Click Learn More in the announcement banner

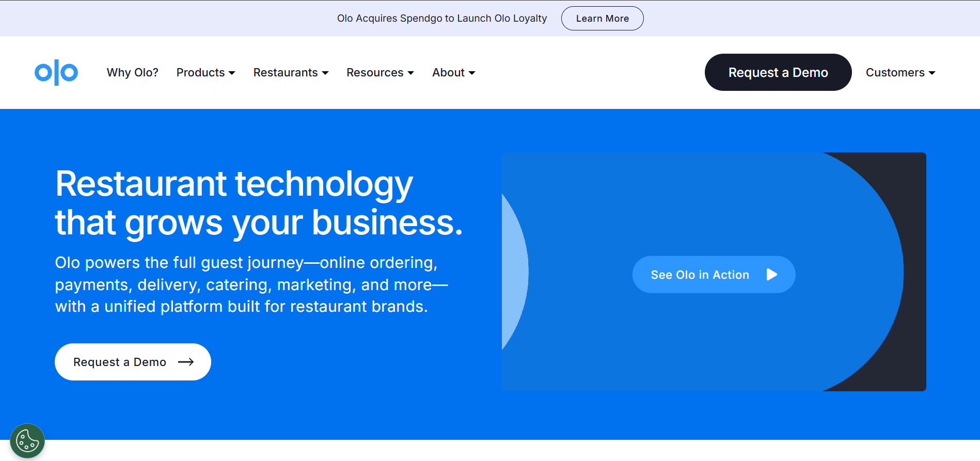point(602,19)
